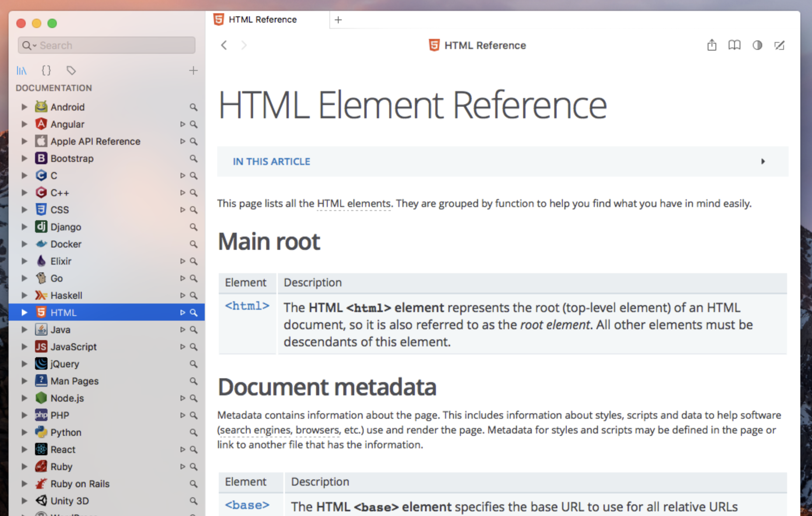
Task: Select the documentation library icon
Action: point(22,70)
